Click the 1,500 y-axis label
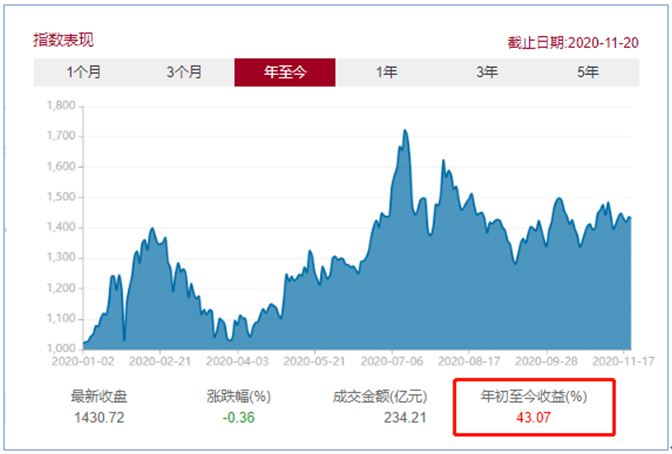Screen dimensions: 672x454 (x=61, y=197)
